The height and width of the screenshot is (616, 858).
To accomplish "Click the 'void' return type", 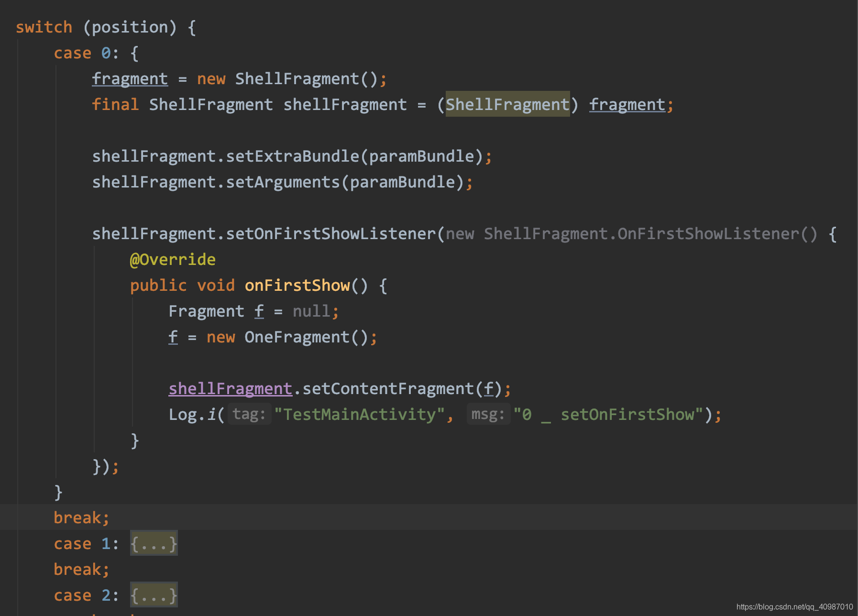I will pyautogui.click(x=216, y=285).
